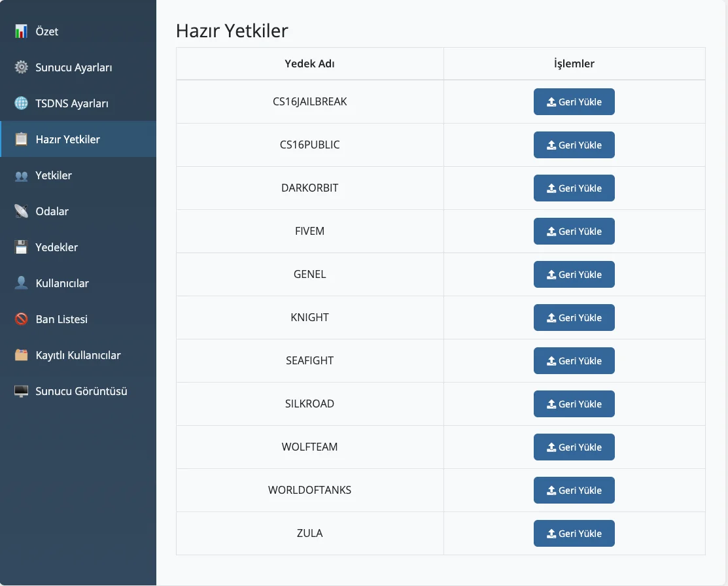The width and height of the screenshot is (728, 586).
Task: Select the WORLDOFTANKS name cell
Action: tap(309, 491)
